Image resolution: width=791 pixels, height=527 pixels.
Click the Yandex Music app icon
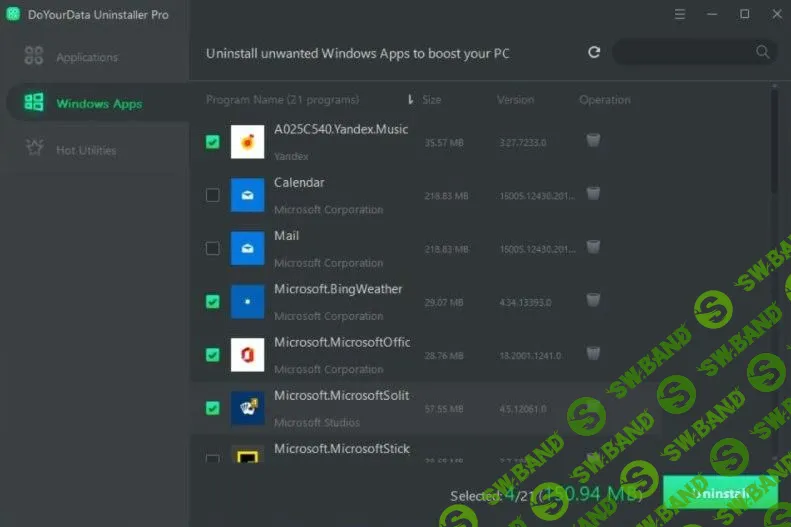click(247, 142)
